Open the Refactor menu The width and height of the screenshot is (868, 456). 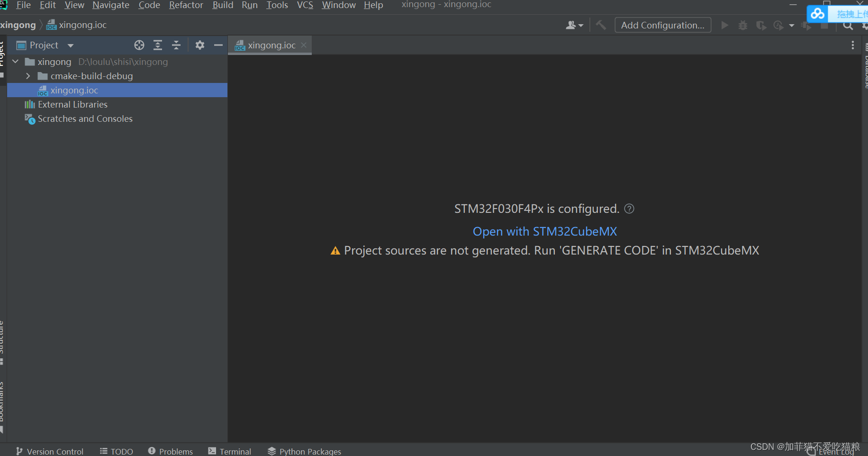(x=186, y=5)
